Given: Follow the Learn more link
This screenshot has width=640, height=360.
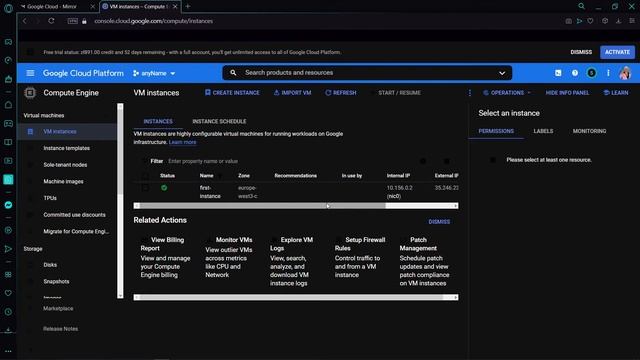Looking at the screenshot, I should point(182,142).
